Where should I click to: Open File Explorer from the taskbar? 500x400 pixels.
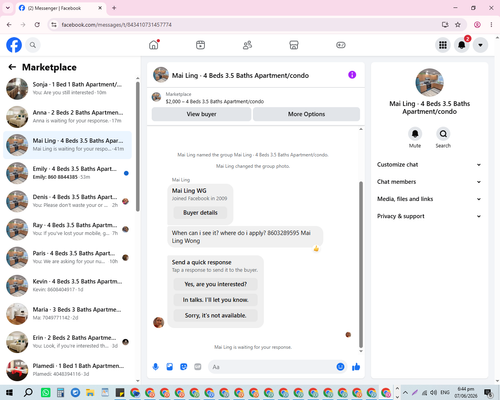point(90,392)
